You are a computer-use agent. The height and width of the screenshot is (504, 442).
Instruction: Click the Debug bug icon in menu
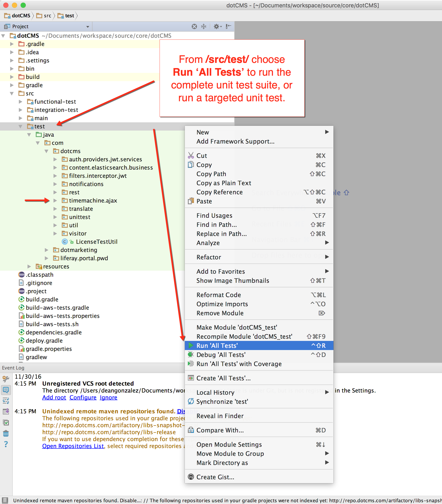tap(191, 355)
